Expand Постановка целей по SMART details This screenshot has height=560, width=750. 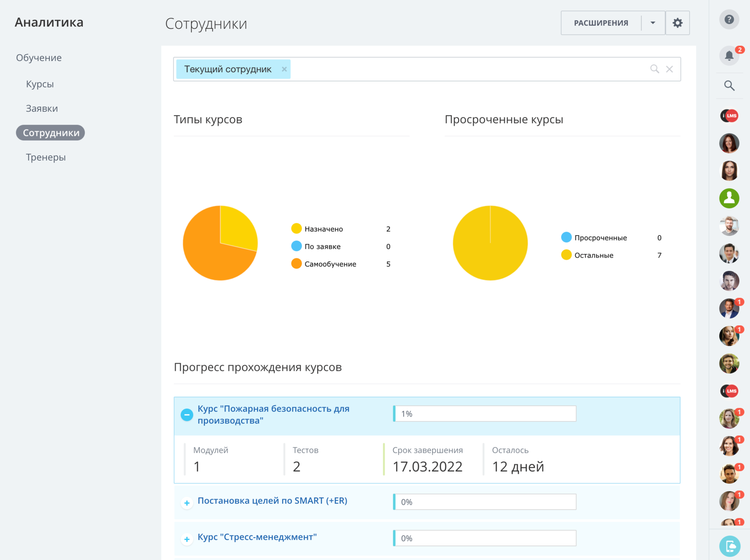pyautogui.click(x=187, y=503)
